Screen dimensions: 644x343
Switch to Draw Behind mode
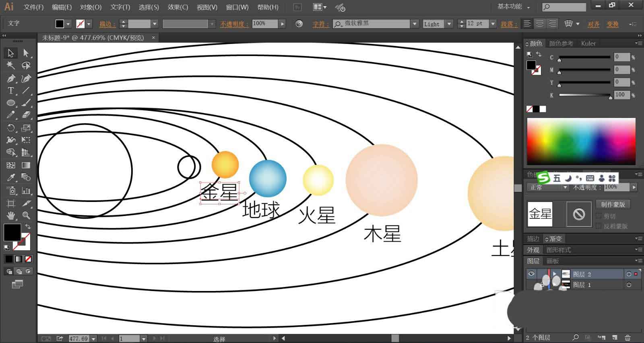click(x=19, y=271)
